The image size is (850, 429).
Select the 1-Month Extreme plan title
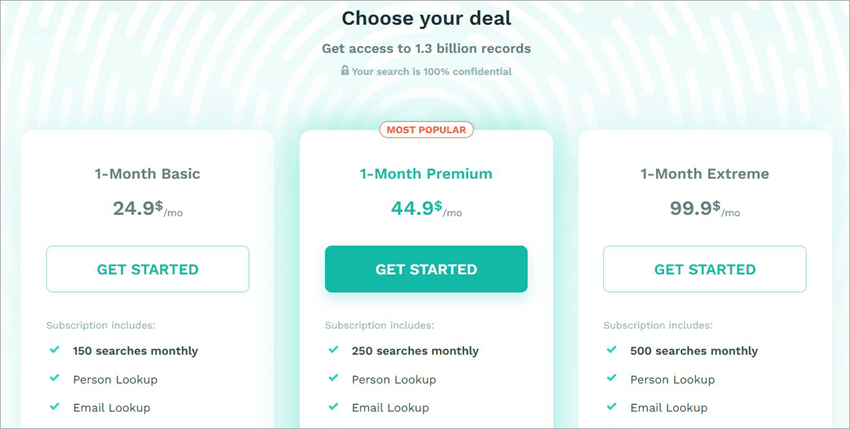(705, 174)
